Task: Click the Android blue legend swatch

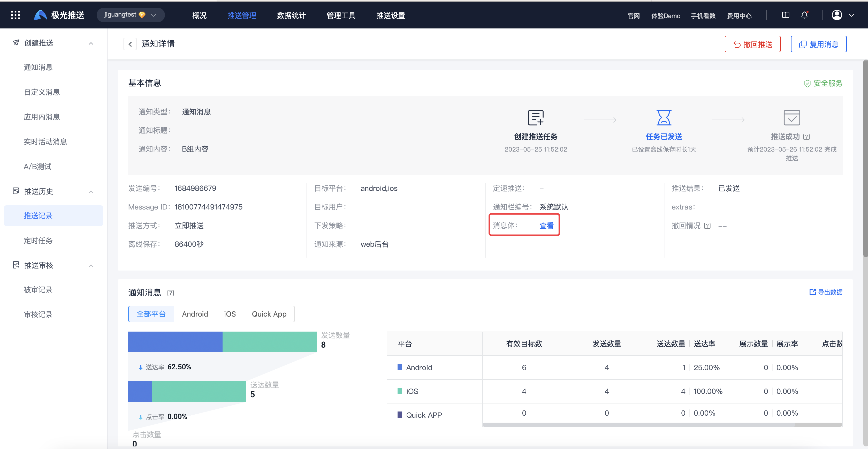Action: (x=400, y=367)
